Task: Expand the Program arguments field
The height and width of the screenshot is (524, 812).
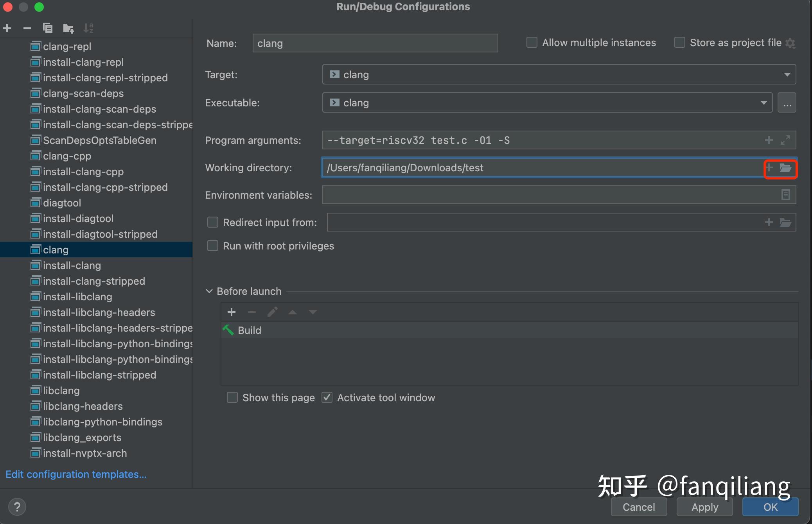Action: 785,140
